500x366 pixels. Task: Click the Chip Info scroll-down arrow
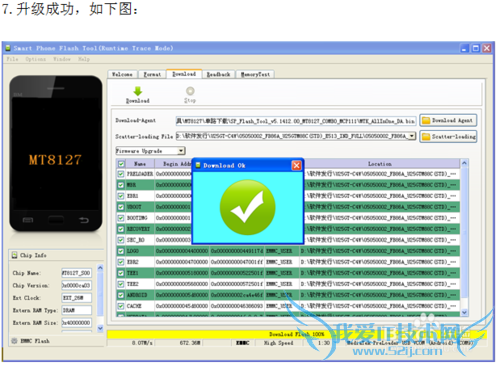100,328
